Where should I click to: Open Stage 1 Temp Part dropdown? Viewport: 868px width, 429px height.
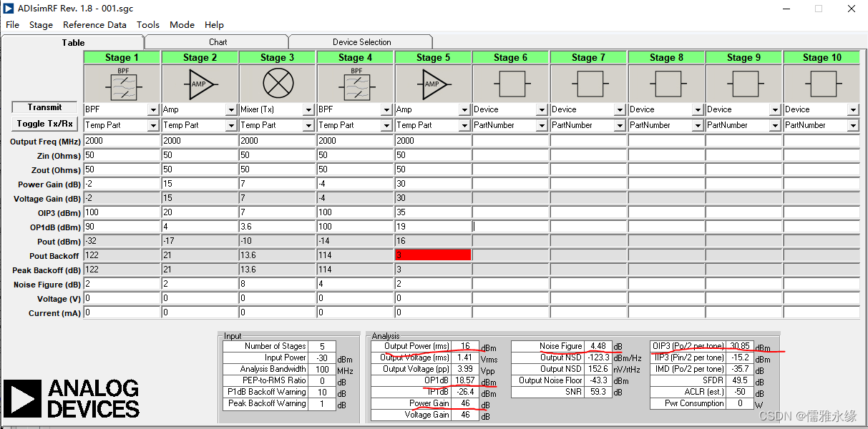click(153, 126)
